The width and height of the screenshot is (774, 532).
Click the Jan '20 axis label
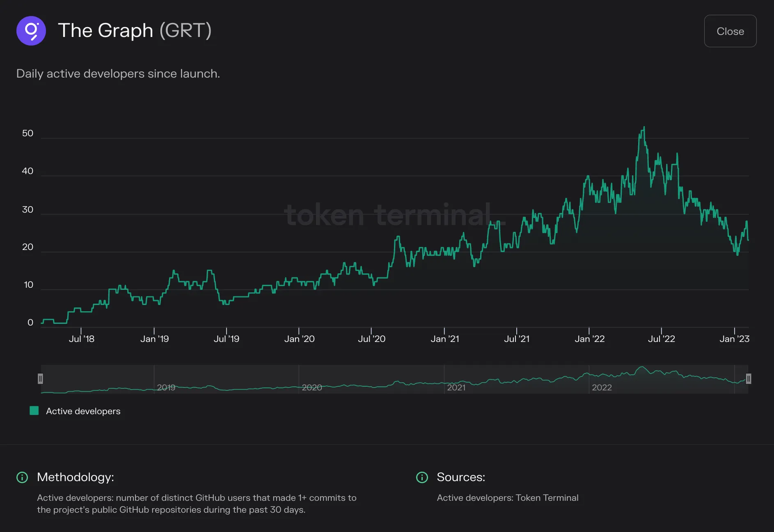299,339
